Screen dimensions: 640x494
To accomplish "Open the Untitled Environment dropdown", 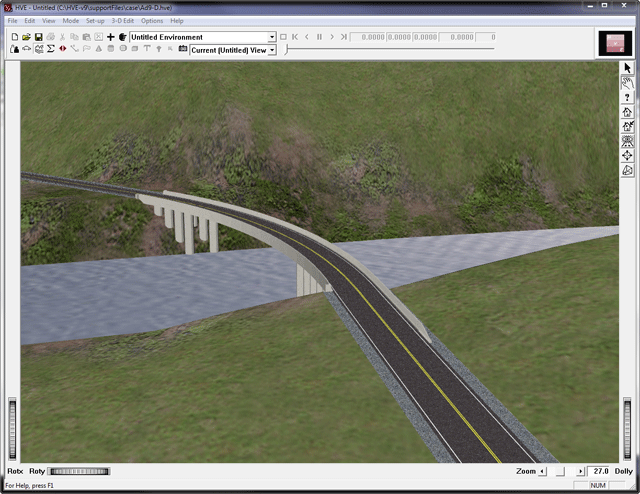I will pyautogui.click(x=270, y=37).
